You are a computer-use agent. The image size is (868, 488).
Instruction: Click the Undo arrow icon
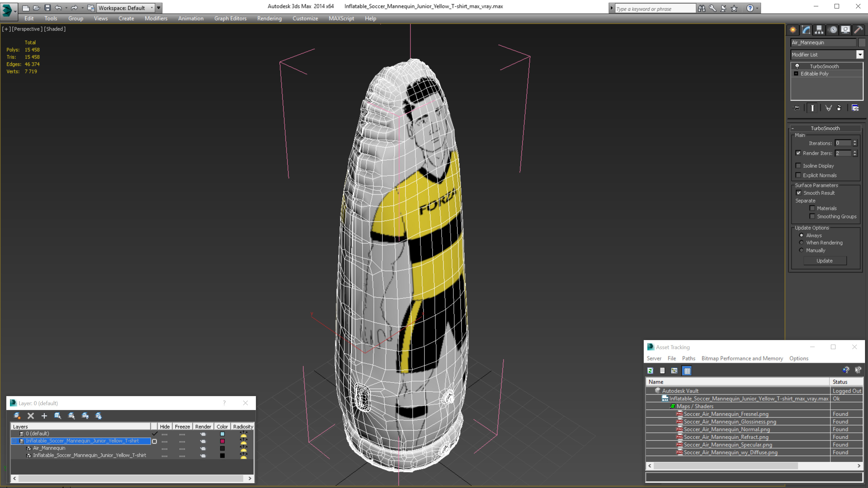coord(58,8)
